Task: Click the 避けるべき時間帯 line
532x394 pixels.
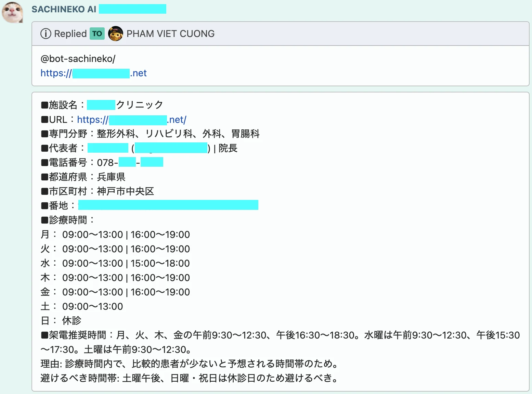Action: tap(190, 378)
